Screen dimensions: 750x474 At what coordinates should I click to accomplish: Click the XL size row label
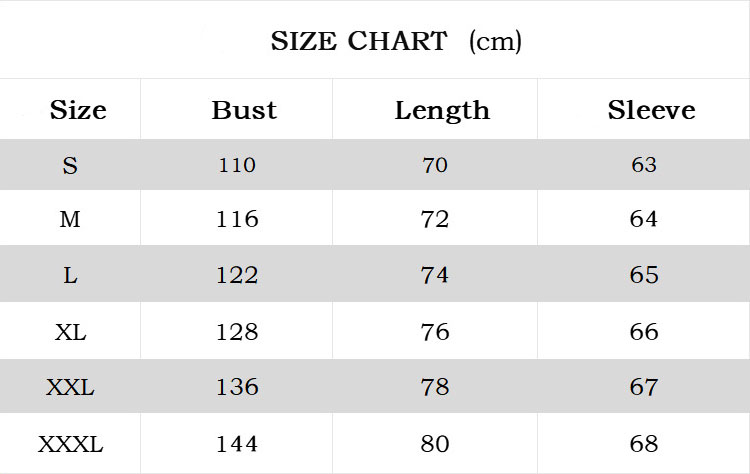click(x=70, y=331)
